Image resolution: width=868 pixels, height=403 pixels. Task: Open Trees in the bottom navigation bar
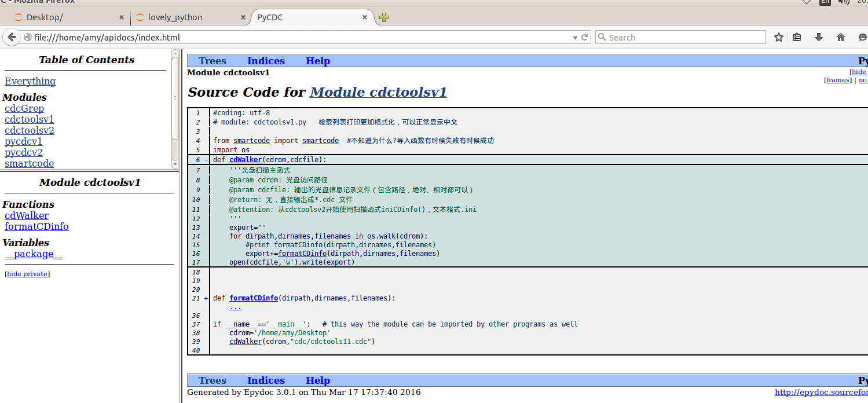pos(212,380)
